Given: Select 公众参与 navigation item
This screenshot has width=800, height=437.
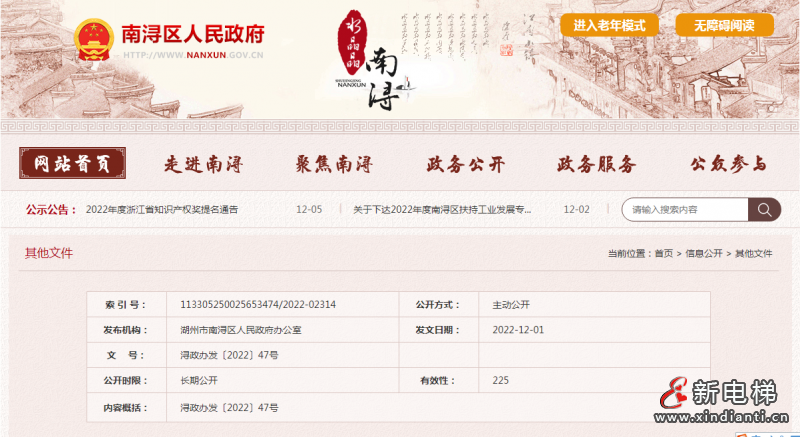Looking at the screenshot, I should tap(727, 165).
